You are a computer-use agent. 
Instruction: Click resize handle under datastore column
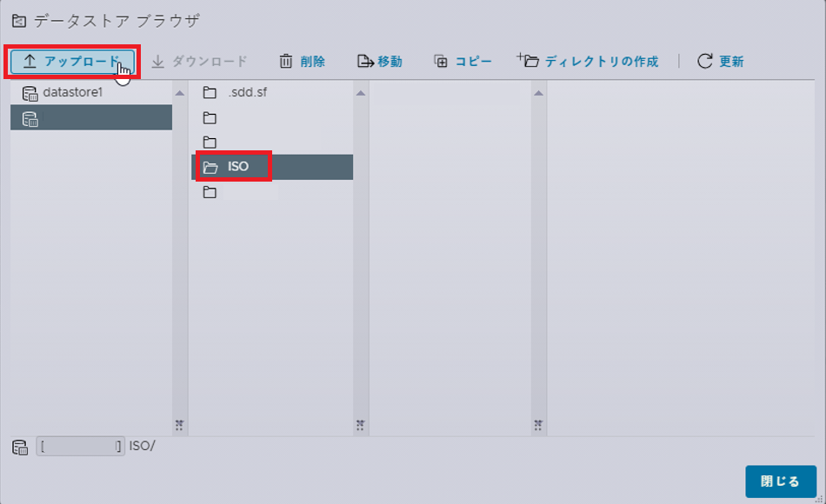pyautogui.click(x=179, y=425)
